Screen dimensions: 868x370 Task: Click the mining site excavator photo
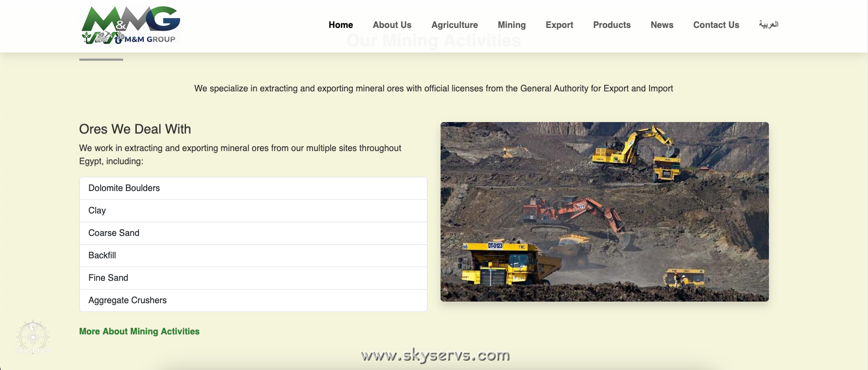[x=604, y=212]
